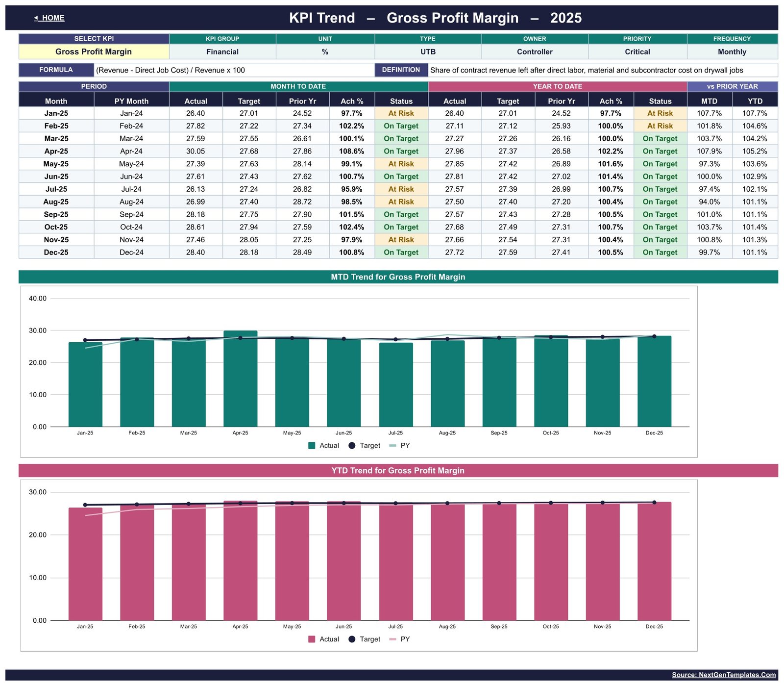Click the pink Actual legend swatch in YTD chart
Image resolution: width=784 pixels, height=686 pixels.
312,639
